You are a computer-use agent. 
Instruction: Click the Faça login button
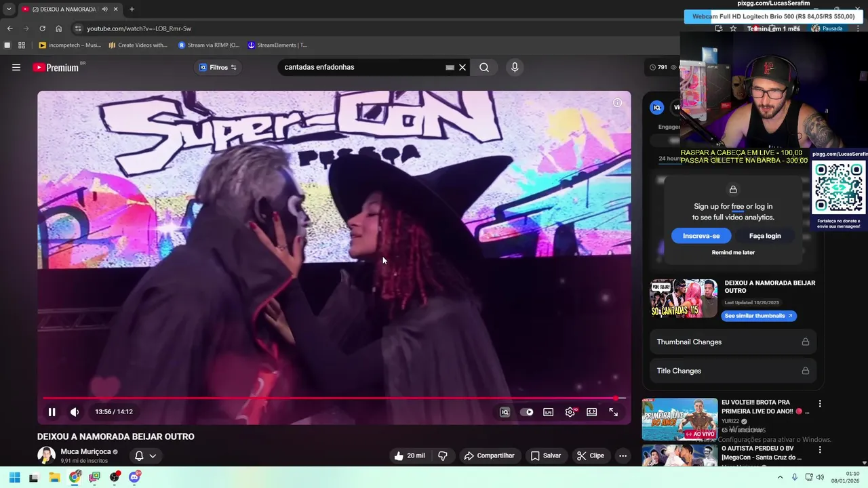pos(765,236)
